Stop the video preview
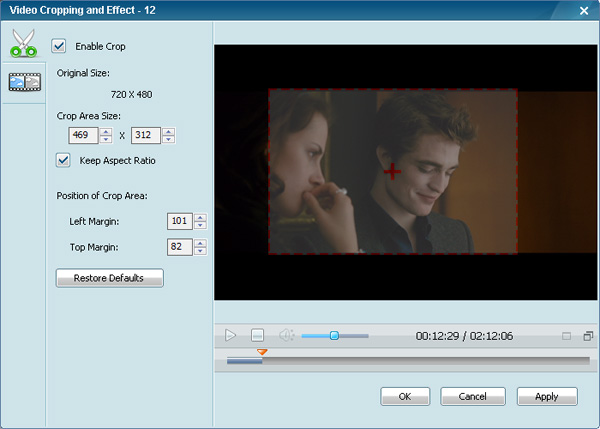600x429 pixels. coord(257,336)
